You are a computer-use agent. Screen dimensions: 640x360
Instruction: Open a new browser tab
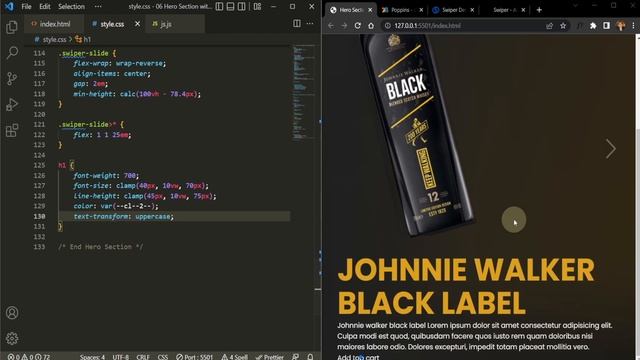(539, 10)
